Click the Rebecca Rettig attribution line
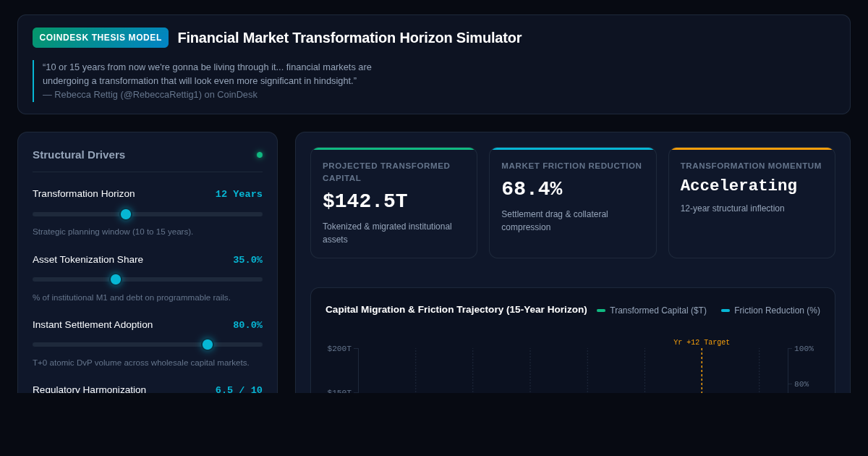This screenshot has height=456, width=868. (150, 94)
